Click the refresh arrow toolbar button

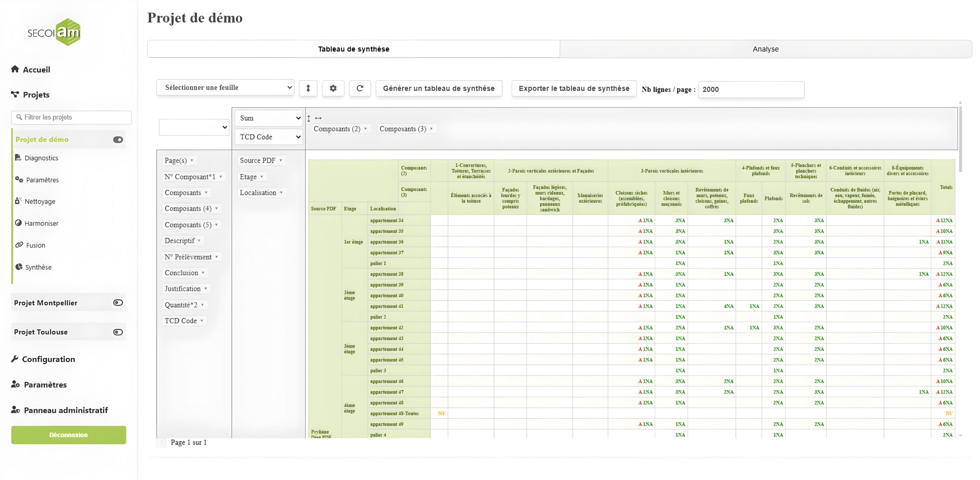(360, 88)
